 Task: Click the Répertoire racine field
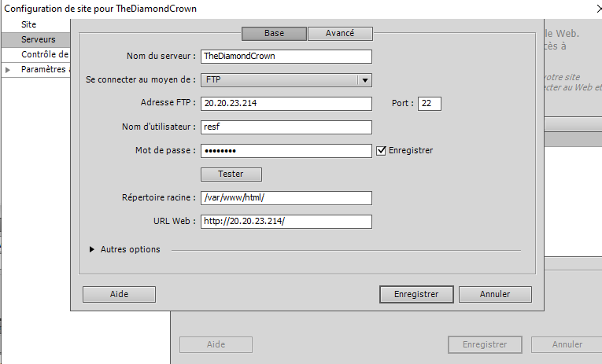(286, 198)
